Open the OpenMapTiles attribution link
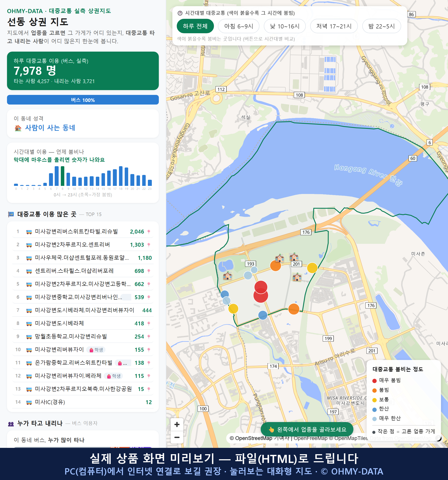The width and height of the screenshot is (448, 480). click(348, 438)
